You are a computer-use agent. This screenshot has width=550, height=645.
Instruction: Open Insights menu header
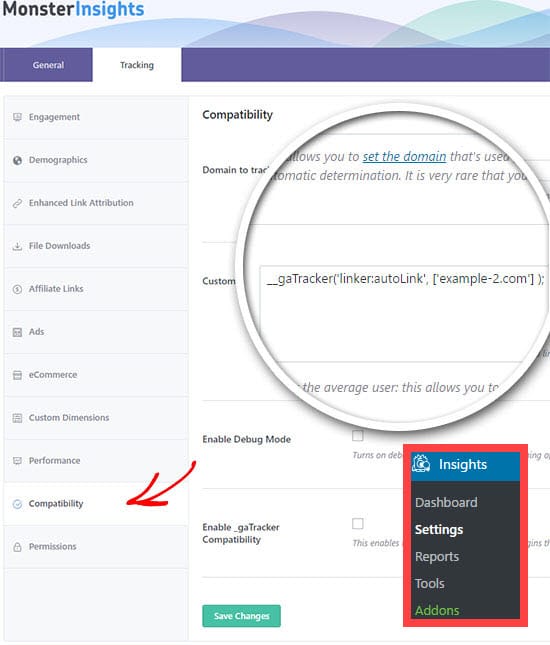point(465,465)
